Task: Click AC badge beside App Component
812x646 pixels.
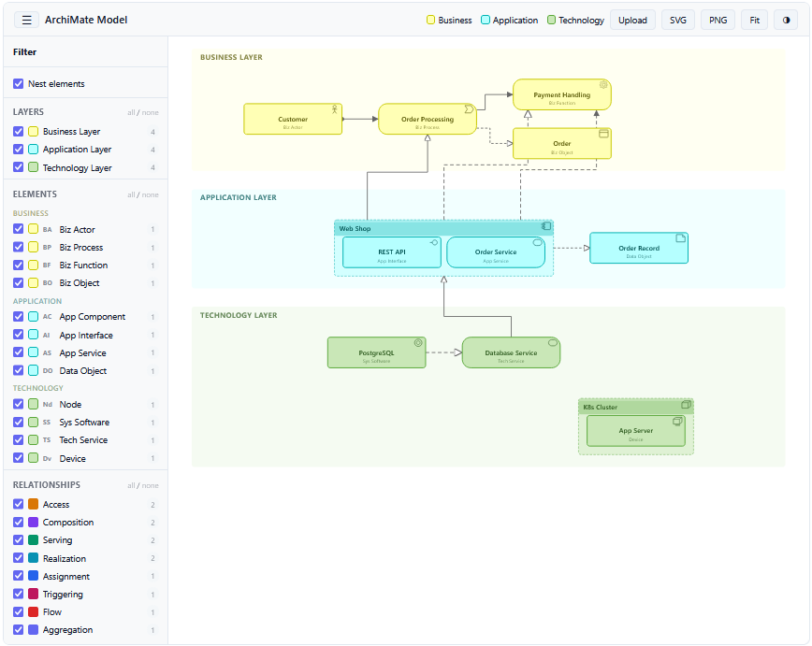Action: 47,316
